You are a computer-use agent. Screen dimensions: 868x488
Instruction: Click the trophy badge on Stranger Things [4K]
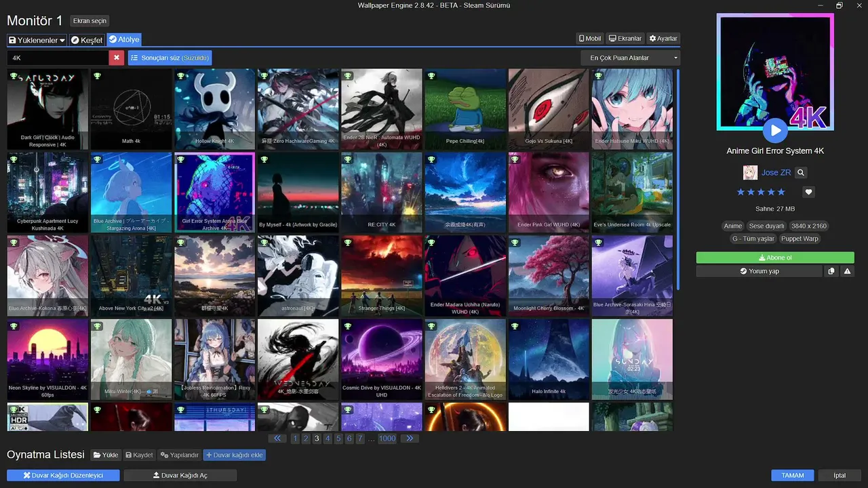pos(348,243)
